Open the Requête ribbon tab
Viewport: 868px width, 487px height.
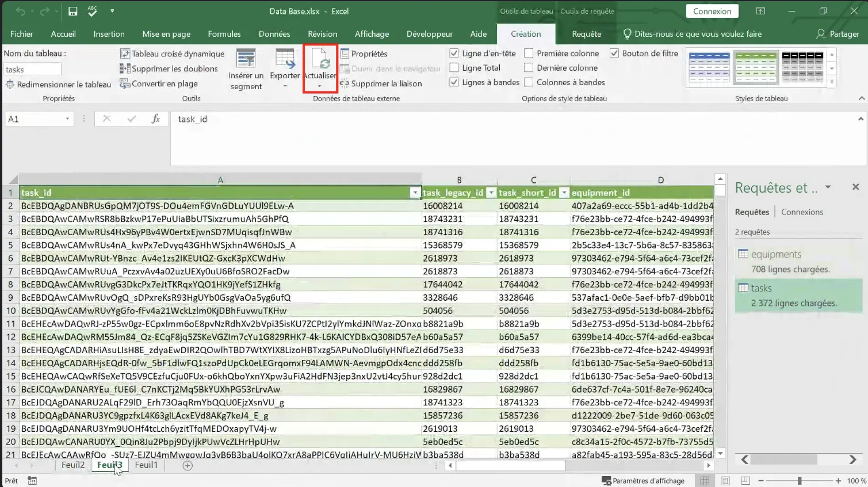point(587,34)
